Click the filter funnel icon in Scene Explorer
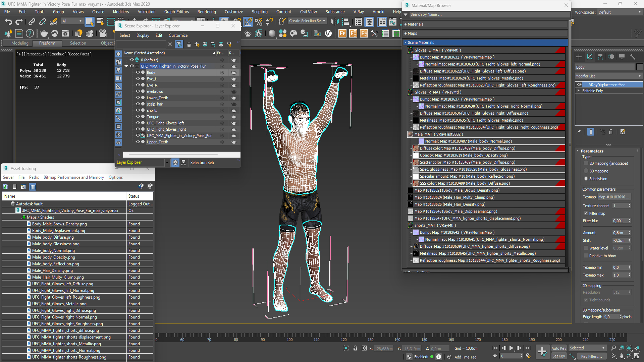 179,44
